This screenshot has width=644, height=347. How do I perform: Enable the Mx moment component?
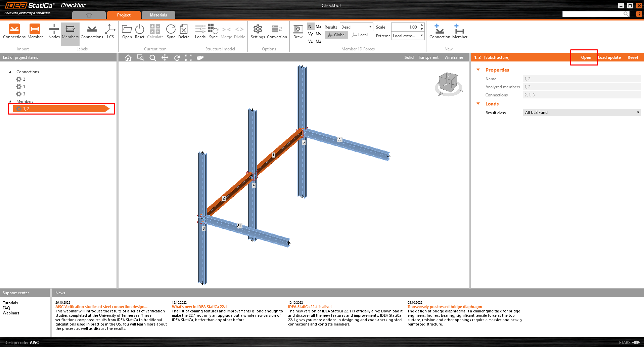pyautogui.click(x=318, y=26)
